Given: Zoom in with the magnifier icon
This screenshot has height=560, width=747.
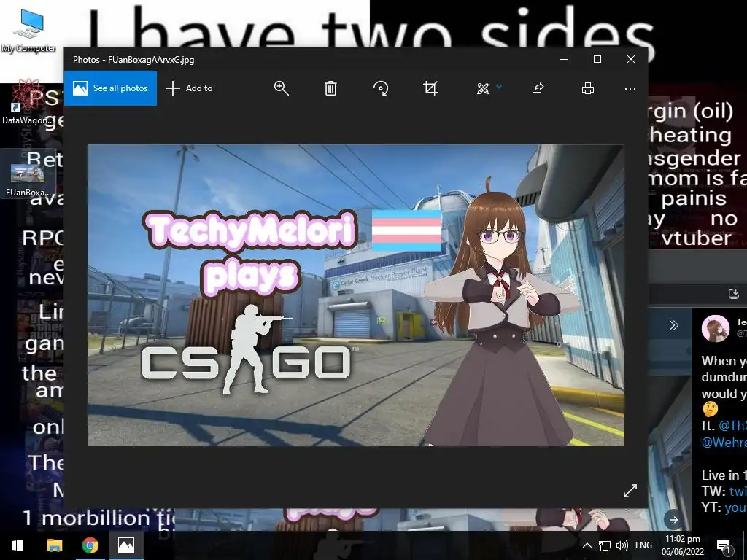Looking at the screenshot, I should [x=281, y=88].
